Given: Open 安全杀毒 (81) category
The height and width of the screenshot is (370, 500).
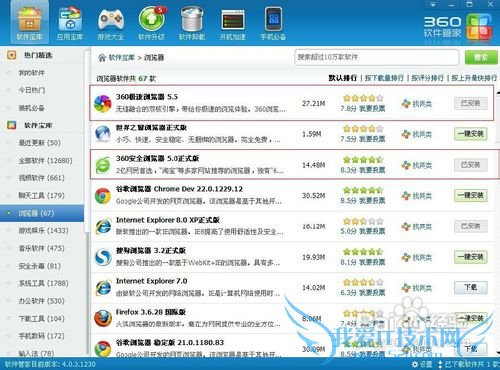Looking at the screenshot, I should 39,266.
